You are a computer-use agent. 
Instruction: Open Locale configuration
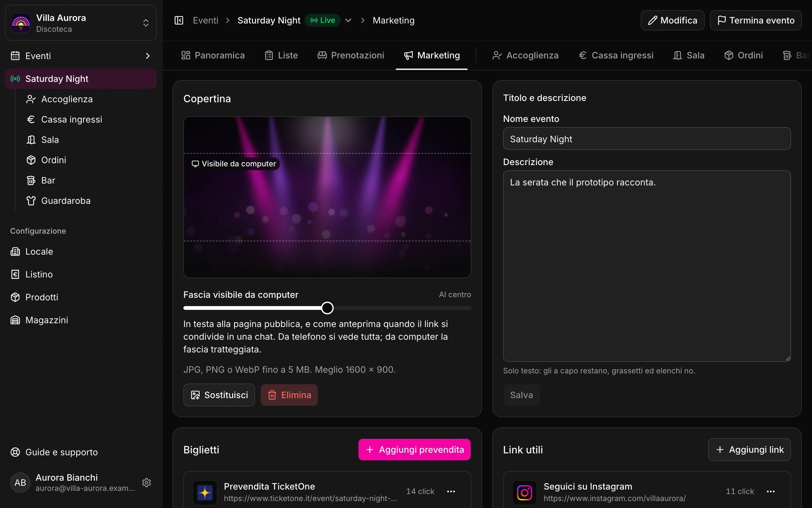tap(81, 251)
